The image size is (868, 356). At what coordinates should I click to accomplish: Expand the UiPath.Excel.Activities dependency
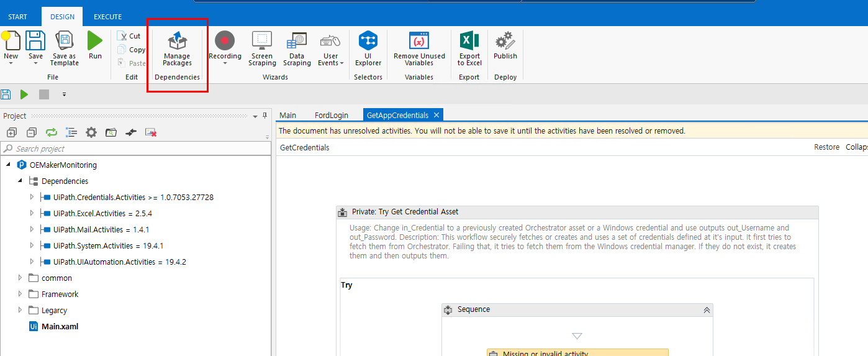click(32, 213)
